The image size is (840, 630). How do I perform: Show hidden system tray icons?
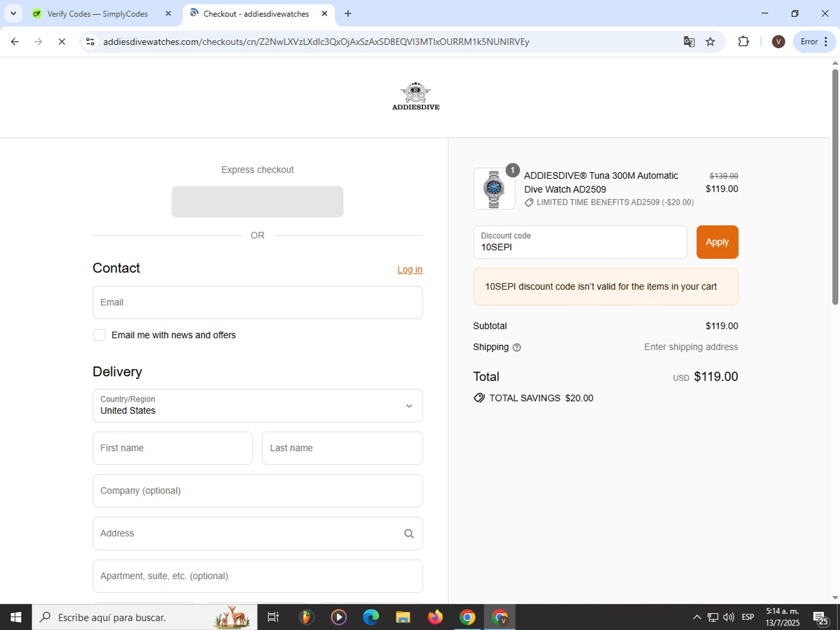tap(697, 617)
